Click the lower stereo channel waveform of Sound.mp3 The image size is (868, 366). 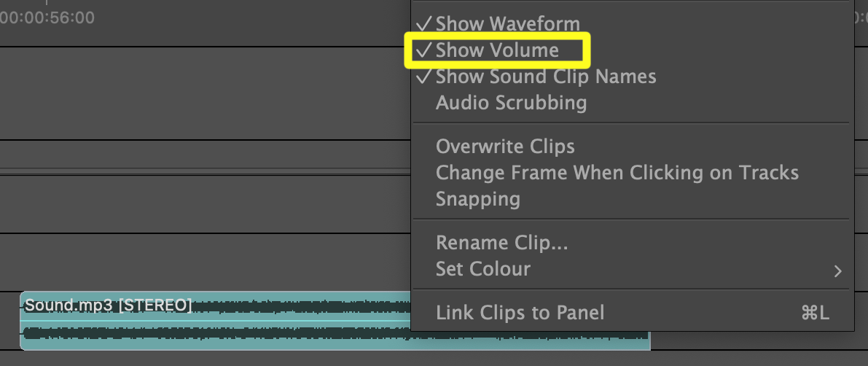click(219, 335)
